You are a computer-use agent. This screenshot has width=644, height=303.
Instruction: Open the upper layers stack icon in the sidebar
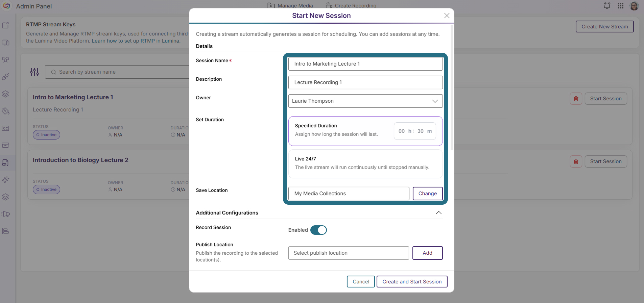(6, 94)
